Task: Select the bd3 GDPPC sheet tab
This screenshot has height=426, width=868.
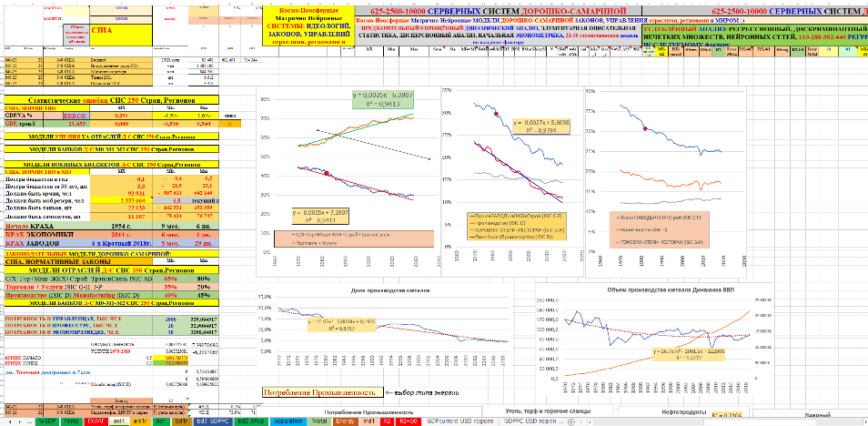Action: point(205,421)
